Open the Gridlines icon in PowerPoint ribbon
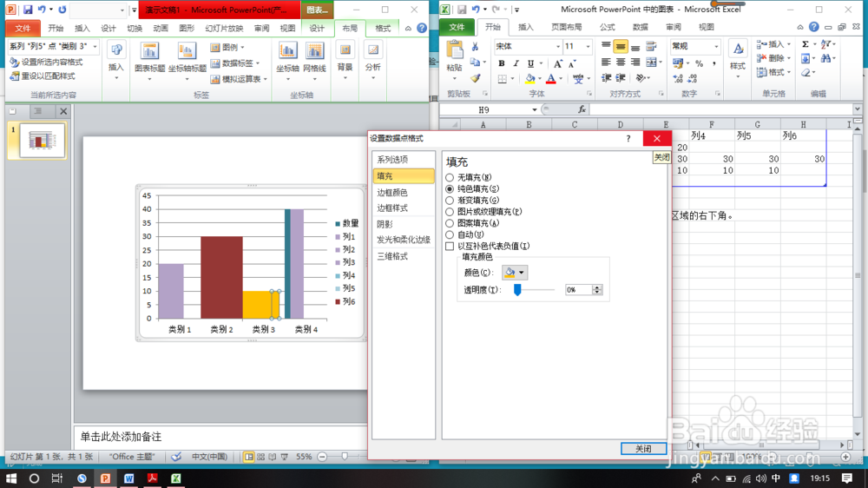Screen dimensions: 868x488 click(314, 52)
